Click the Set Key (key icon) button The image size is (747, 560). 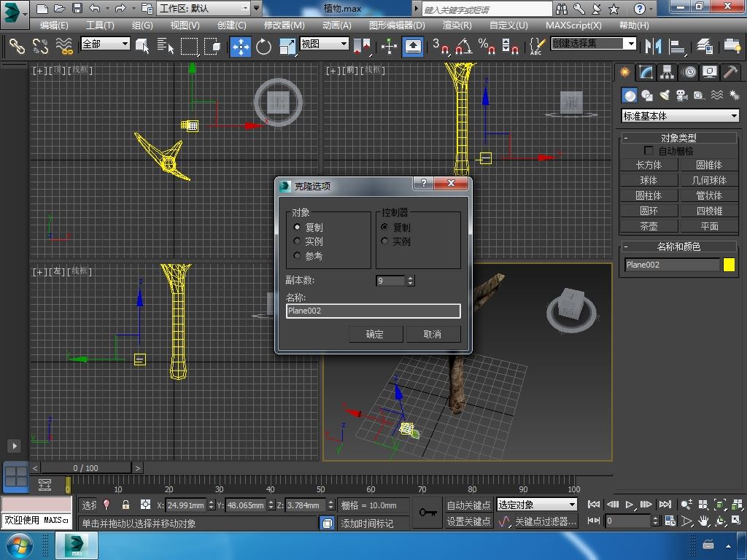click(427, 513)
